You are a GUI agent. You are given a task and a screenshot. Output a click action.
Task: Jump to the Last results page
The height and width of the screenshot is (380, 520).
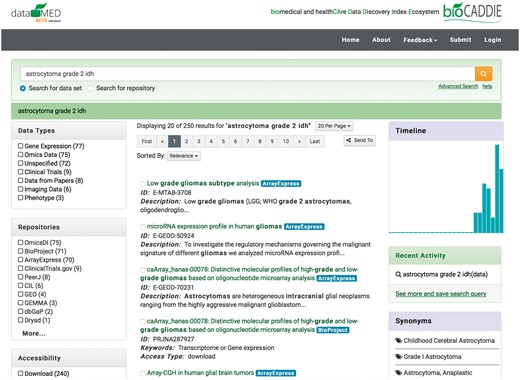315,141
